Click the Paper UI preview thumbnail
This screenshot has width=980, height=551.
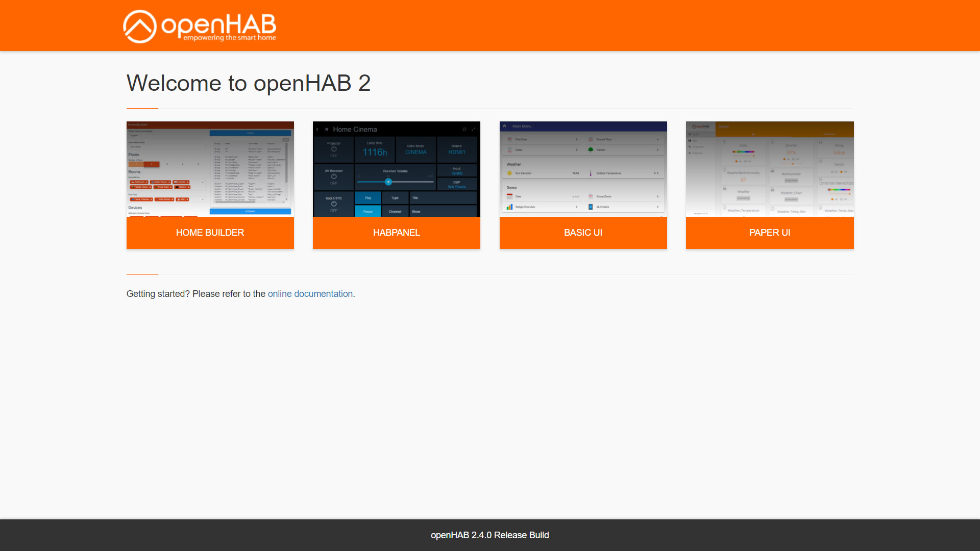[x=770, y=169]
